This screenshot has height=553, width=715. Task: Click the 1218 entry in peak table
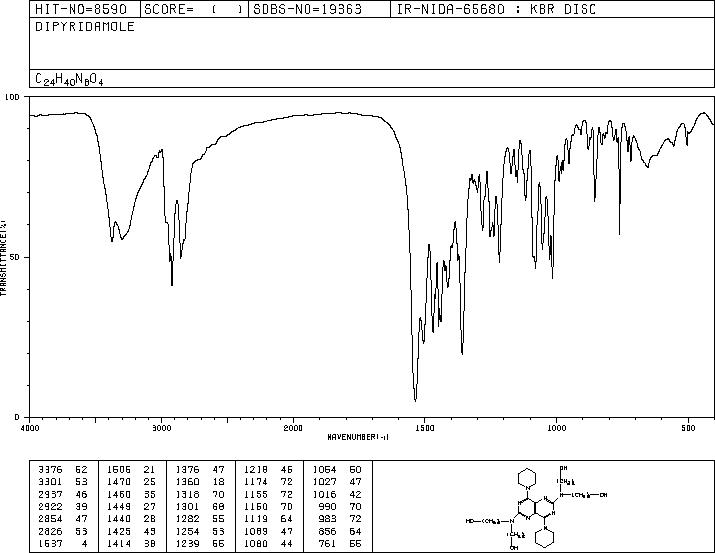click(x=256, y=470)
